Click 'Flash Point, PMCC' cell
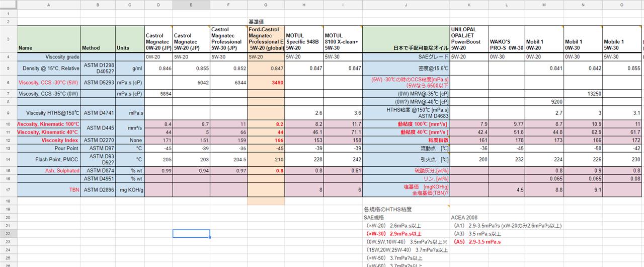 [49, 159]
